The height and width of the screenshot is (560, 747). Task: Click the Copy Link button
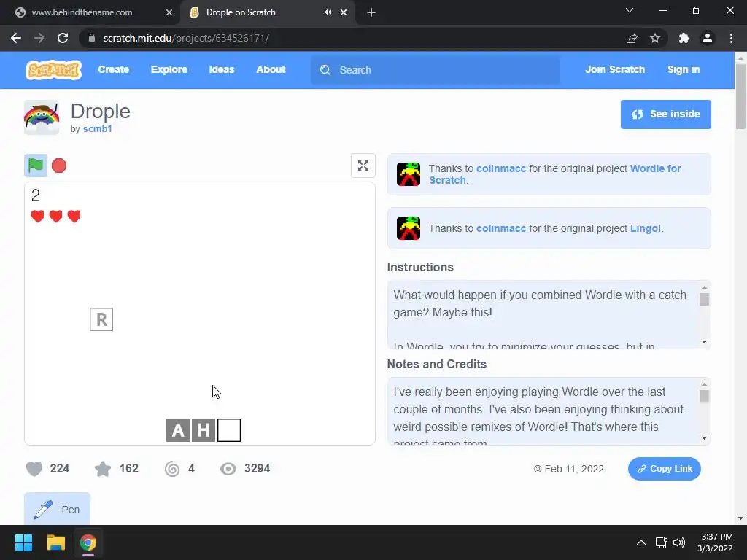point(664,469)
